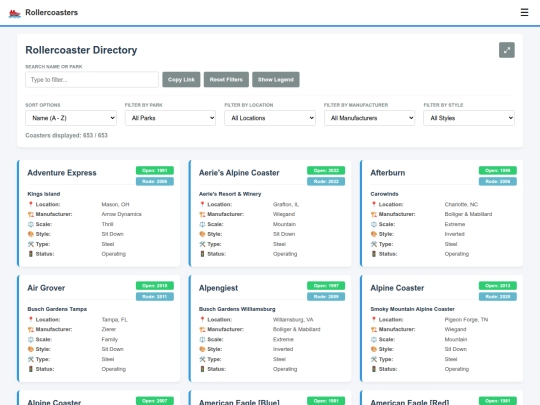Click the status light icon on Adventure Express

coord(31,254)
